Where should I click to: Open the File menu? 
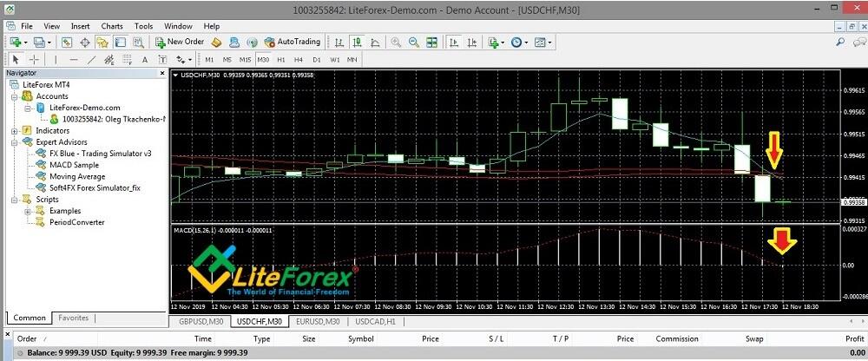click(27, 26)
